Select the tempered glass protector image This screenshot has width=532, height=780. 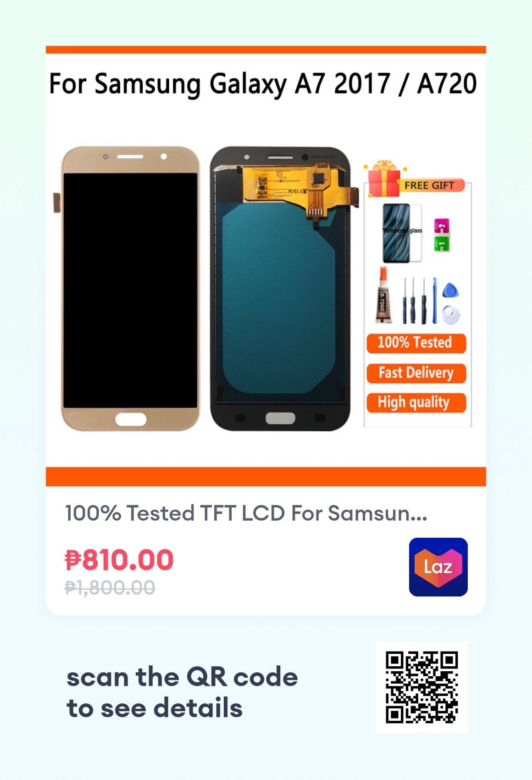click(402, 233)
